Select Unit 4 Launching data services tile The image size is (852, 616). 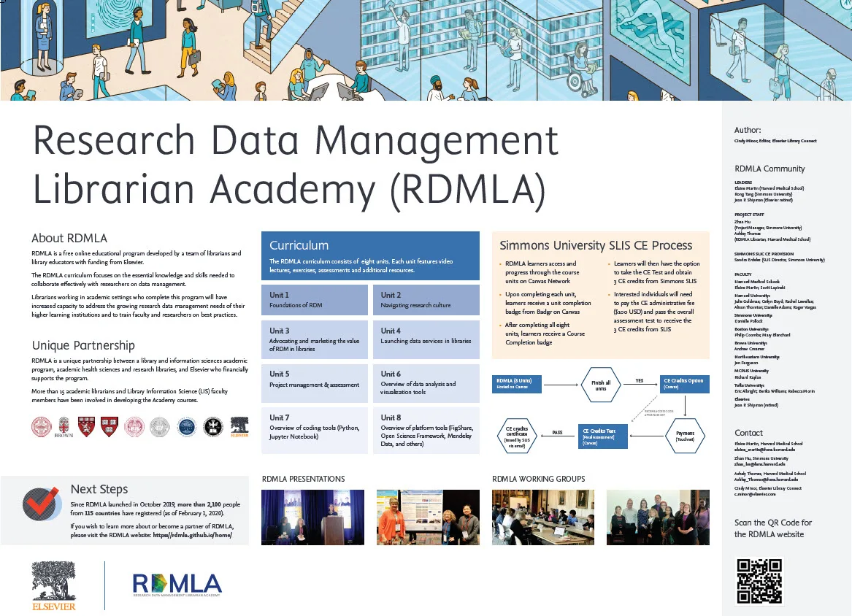tap(426, 339)
